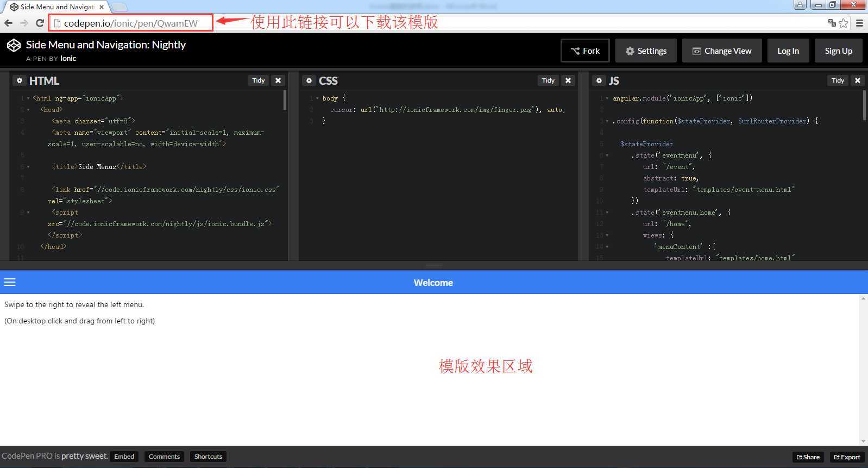Fork this pen
Viewport: 868px width, 468px height.
pyautogui.click(x=585, y=51)
